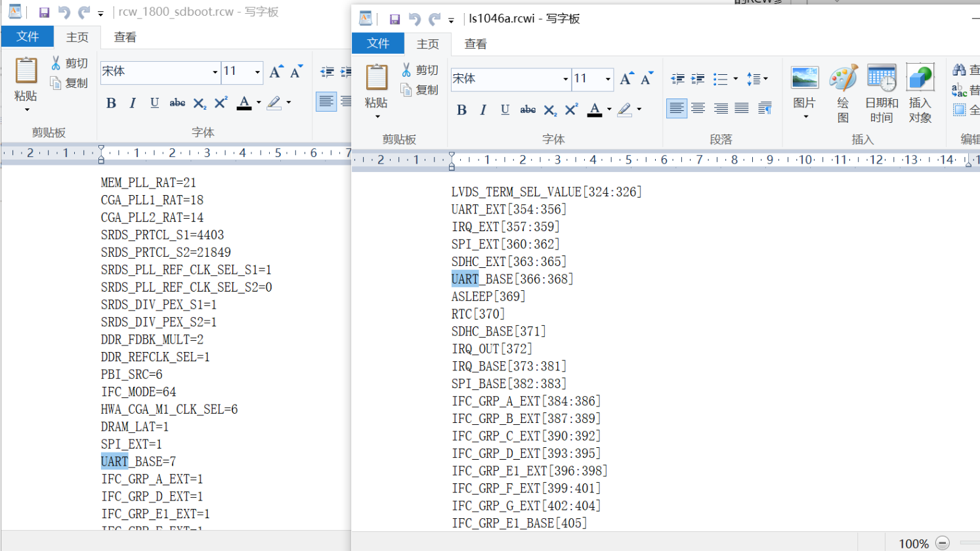Apply superscript formatting in ls1046a.rcwi window
980x551 pixels.
point(570,110)
